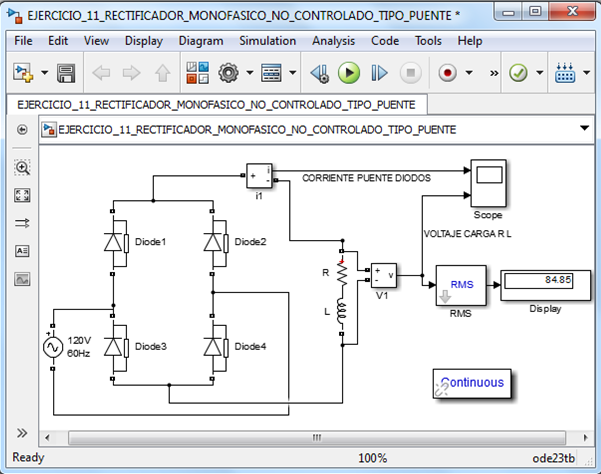The width and height of the screenshot is (601, 474).
Task: Click the Save model floppy disk icon
Action: [66, 73]
